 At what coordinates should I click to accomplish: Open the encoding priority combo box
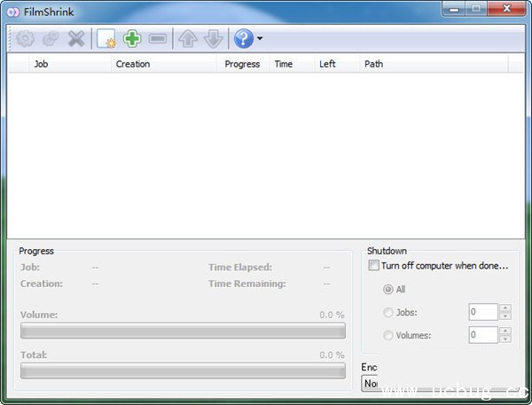371,383
